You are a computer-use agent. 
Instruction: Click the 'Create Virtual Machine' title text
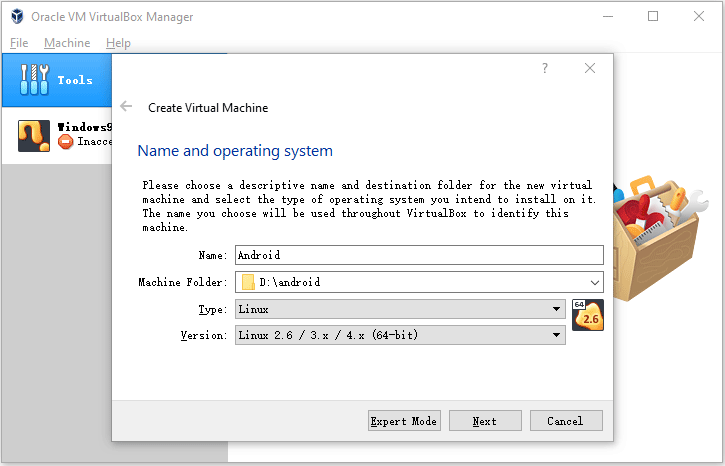click(x=208, y=108)
